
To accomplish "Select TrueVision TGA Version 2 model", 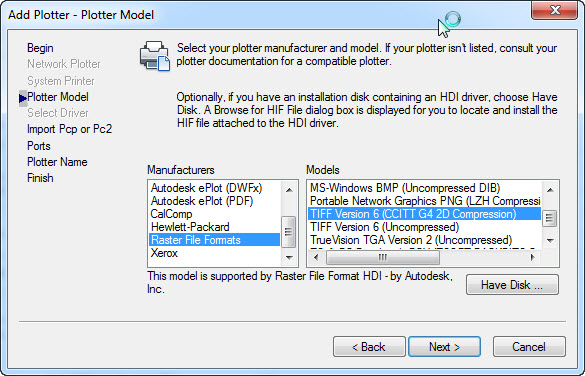I will [x=411, y=240].
